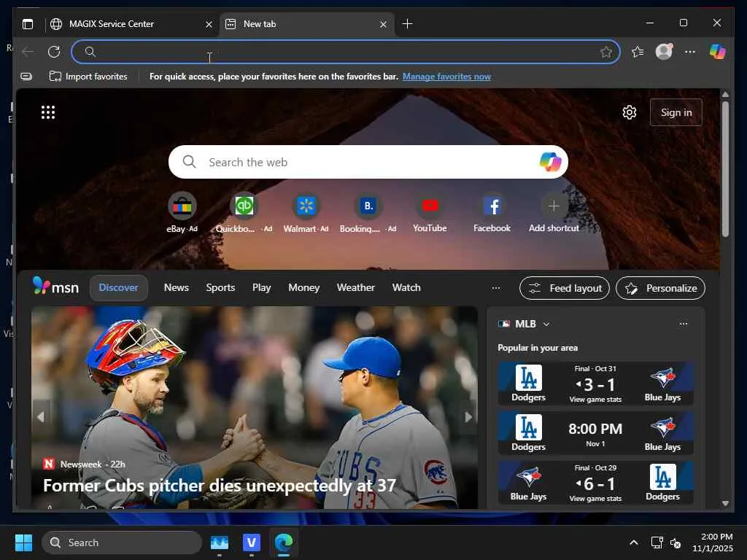Select the Sports feed tab
Viewport: 747px width, 560px height.
(220, 287)
